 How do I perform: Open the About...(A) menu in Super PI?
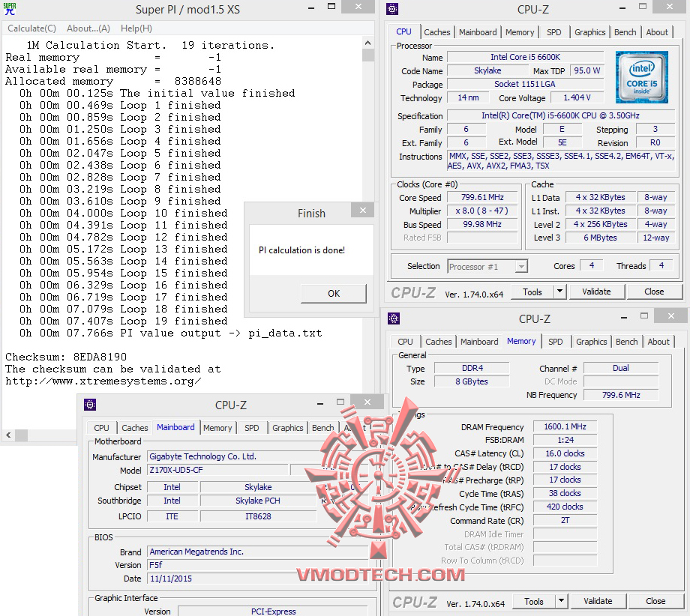[88, 28]
